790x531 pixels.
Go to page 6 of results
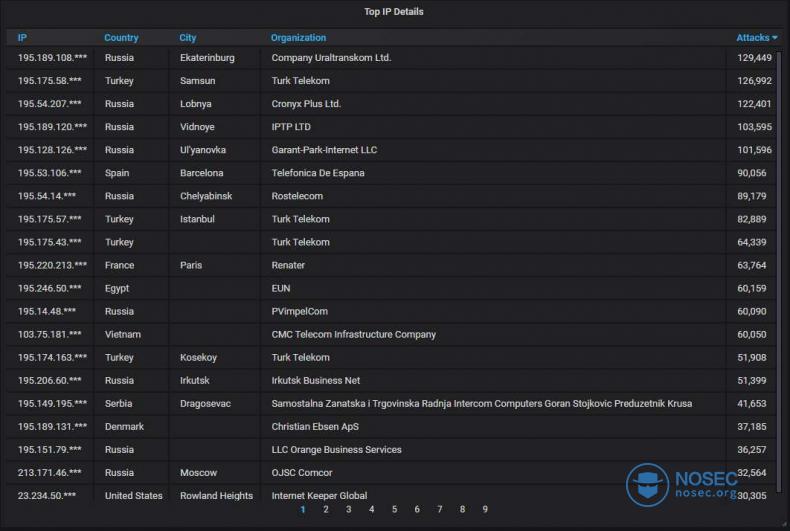(x=417, y=509)
